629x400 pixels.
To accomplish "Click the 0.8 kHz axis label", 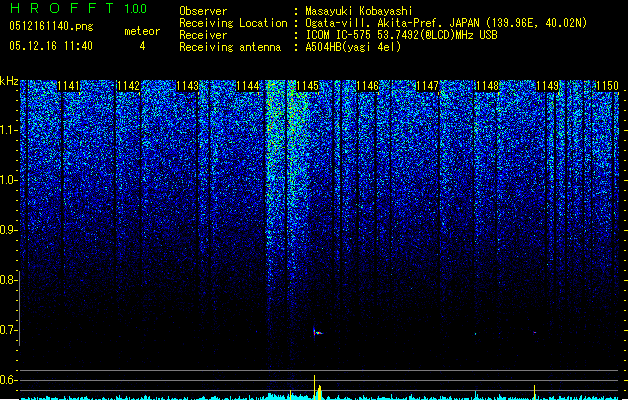I will 9,280.
